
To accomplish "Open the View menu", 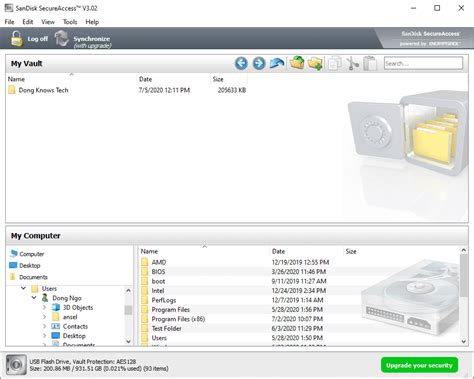I will pos(48,22).
